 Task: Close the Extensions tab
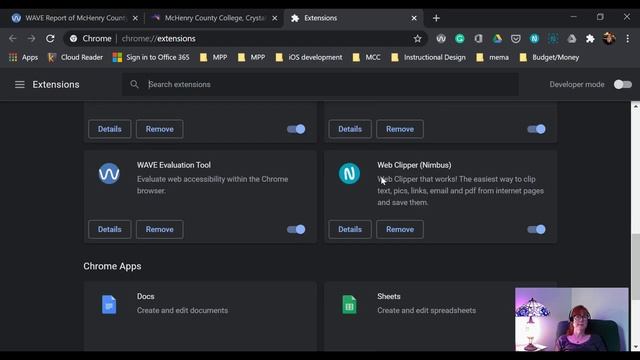414,18
